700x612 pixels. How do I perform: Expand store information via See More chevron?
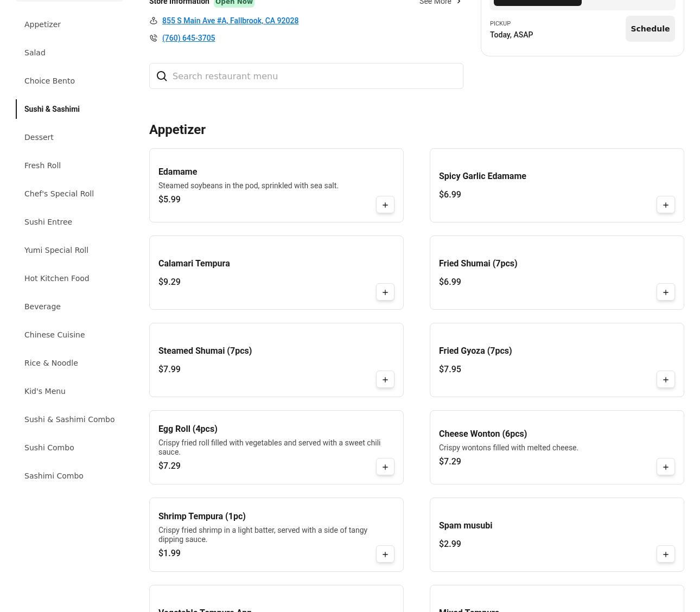(459, 2)
